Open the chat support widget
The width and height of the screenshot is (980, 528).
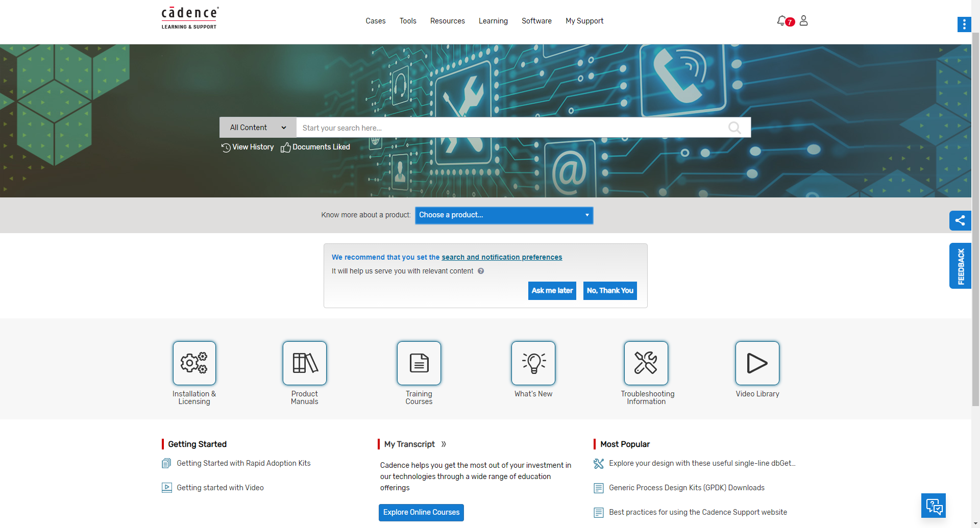[934, 505]
